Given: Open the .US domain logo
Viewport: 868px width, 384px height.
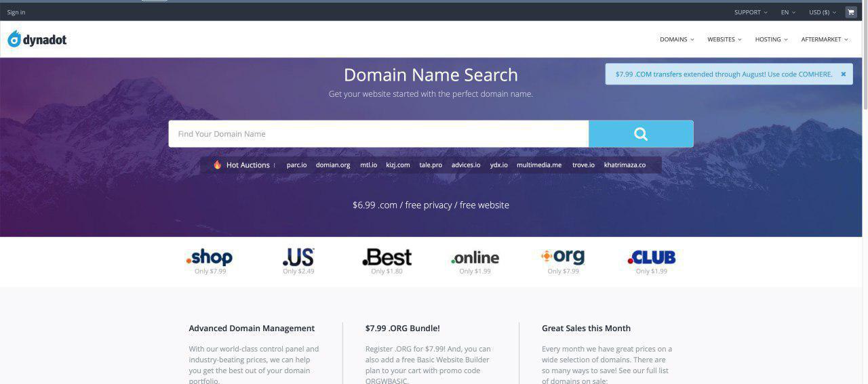Looking at the screenshot, I should [298, 257].
